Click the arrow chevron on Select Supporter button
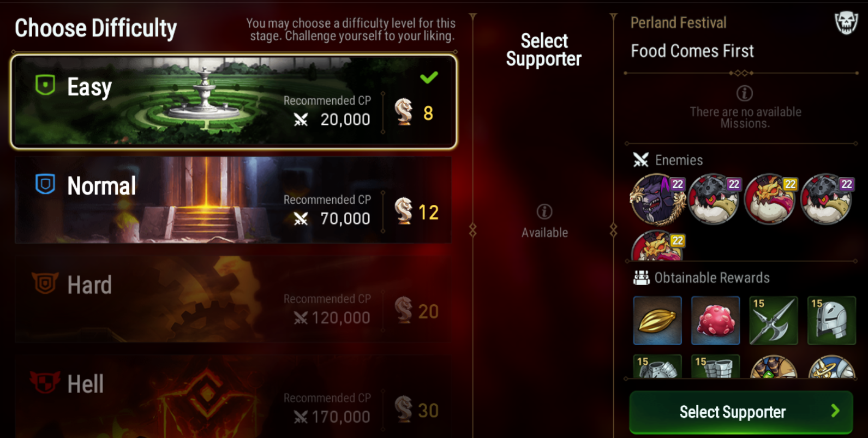This screenshot has width=868, height=438. coord(835,411)
